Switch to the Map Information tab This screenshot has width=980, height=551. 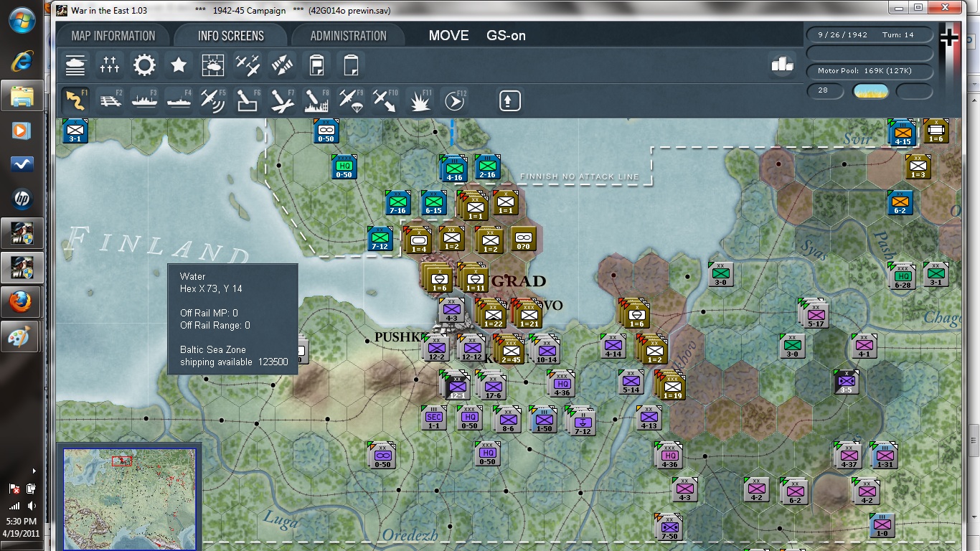113,36
